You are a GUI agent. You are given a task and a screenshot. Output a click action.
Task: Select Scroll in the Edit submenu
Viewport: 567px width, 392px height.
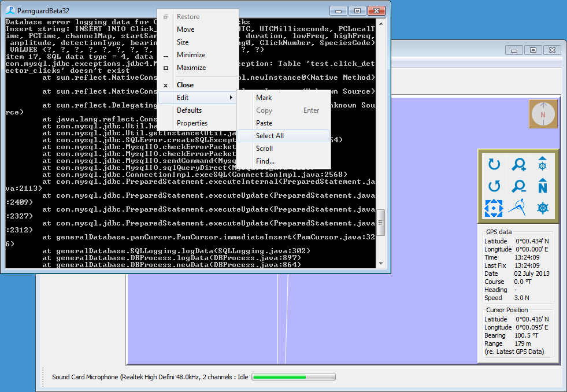point(283,148)
